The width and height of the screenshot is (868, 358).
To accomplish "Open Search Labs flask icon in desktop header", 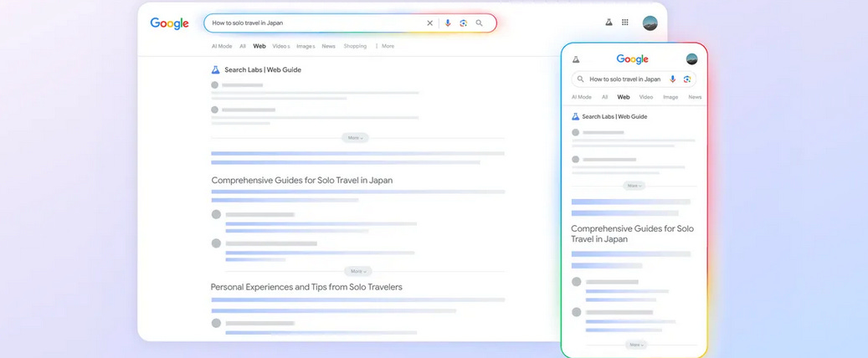I will click(x=609, y=22).
